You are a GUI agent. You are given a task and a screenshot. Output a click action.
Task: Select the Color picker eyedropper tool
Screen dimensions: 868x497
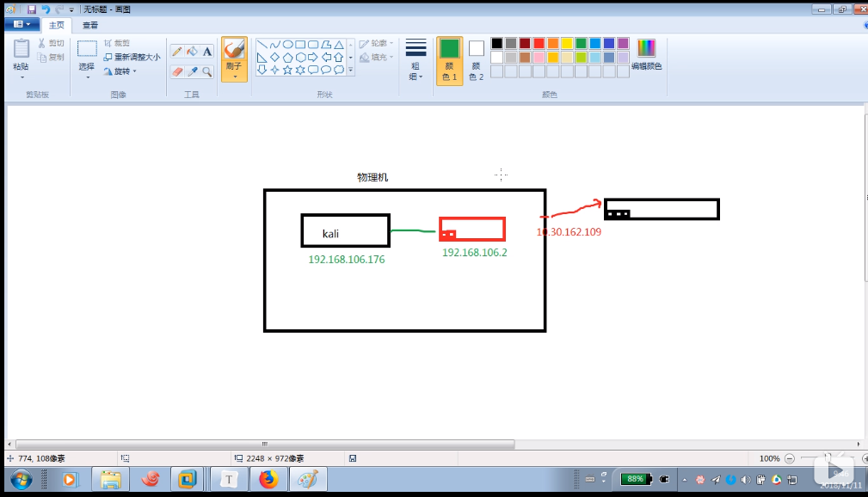click(192, 71)
